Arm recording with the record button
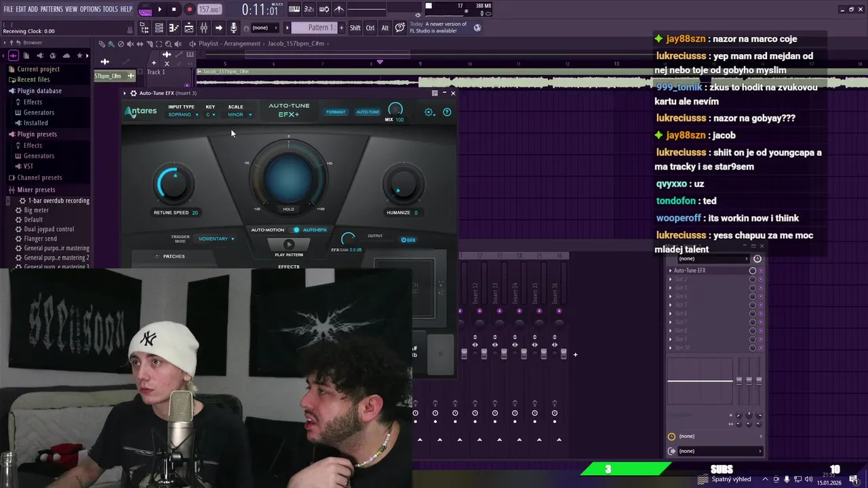The height and width of the screenshot is (488, 868). (189, 9)
